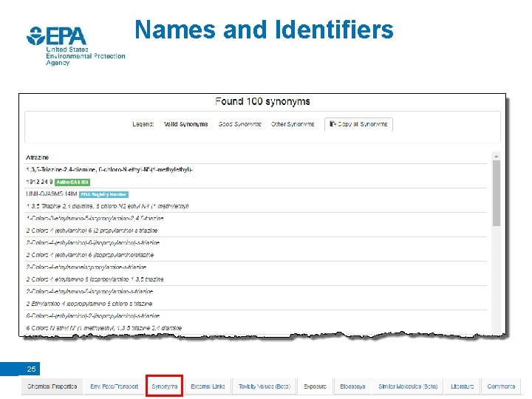532x399 pixels.
Task: Click the synonyms list vertical scrollbar thumb
Action: pos(497,193)
